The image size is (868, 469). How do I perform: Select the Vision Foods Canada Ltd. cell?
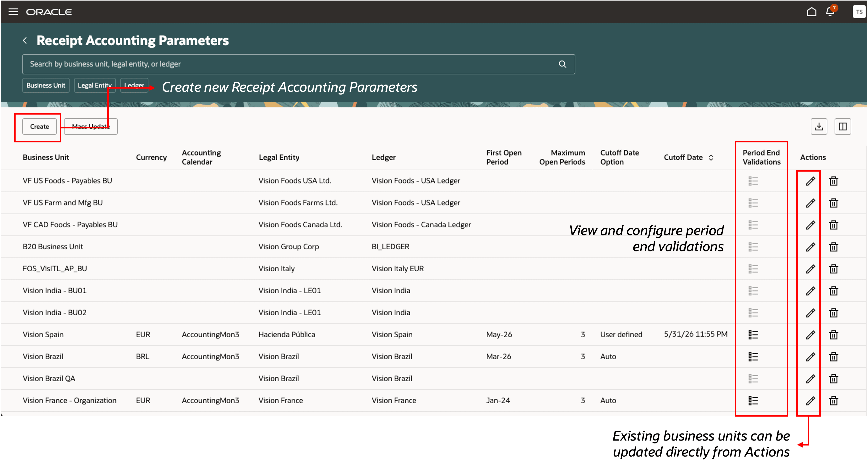pos(300,225)
